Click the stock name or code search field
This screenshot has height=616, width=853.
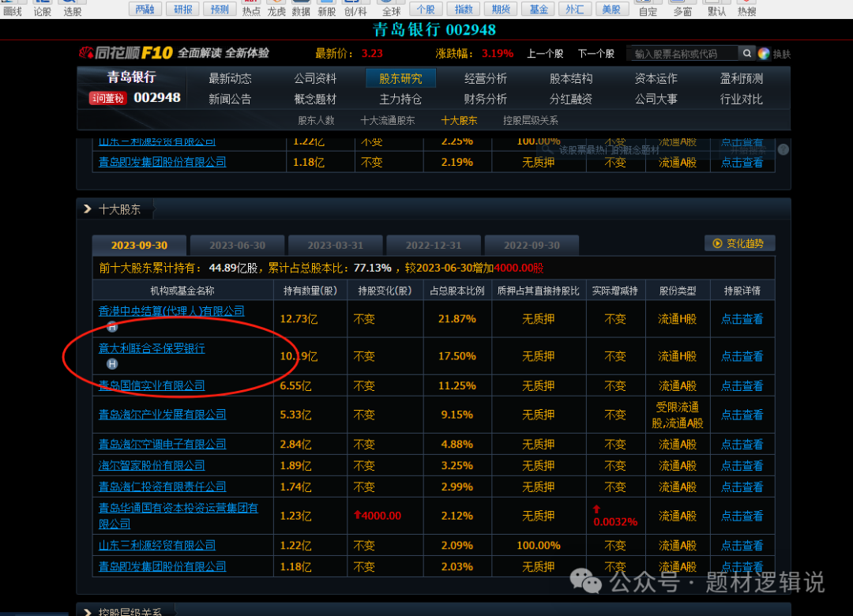point(683,54)
